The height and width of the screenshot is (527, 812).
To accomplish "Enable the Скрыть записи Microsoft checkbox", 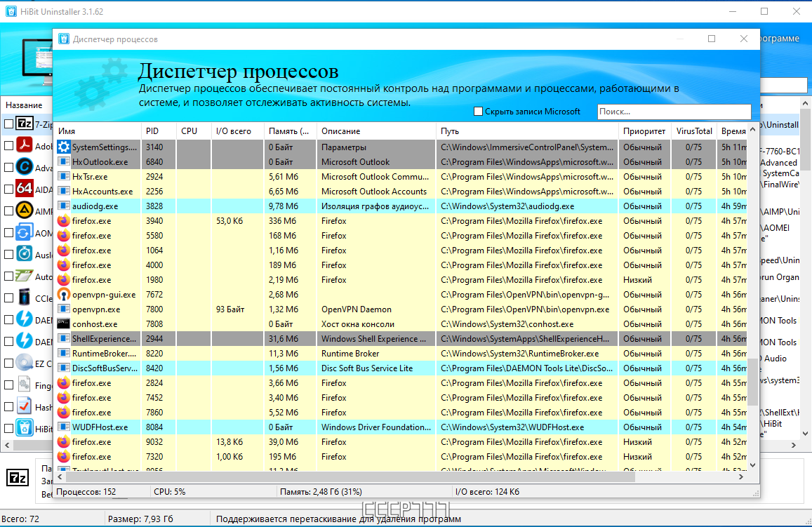I will 479,112.
